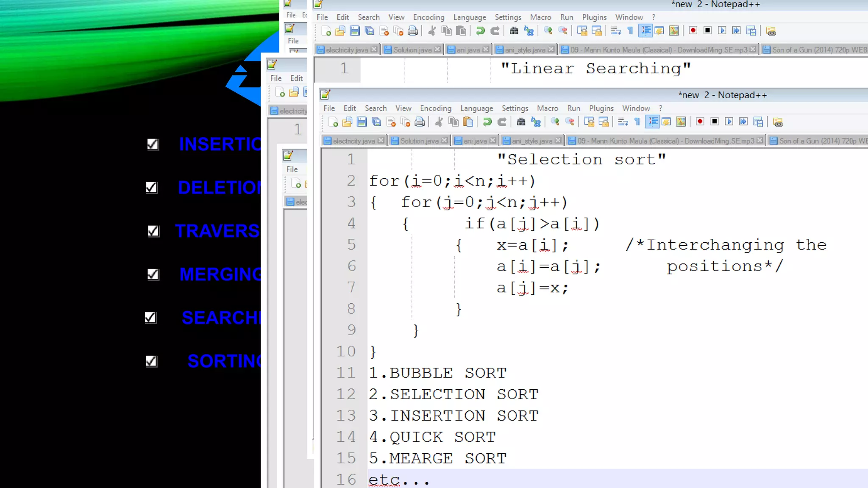Click line 11 text "1.BUBBLE SORT"
Viewport: 868px width, 488px height.
pyautogui.click(x=437, y=373)
